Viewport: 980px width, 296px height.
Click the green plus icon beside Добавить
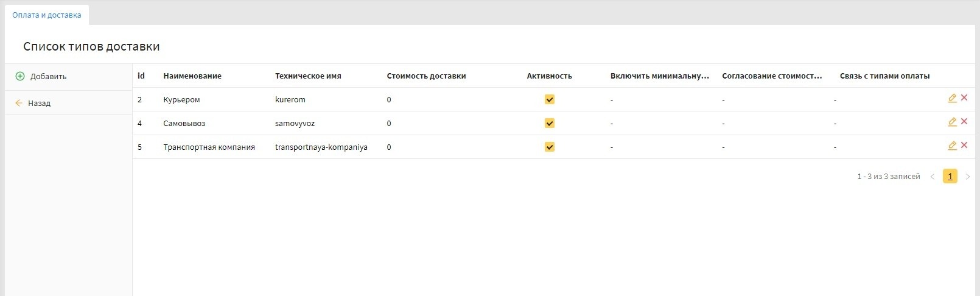coord(19,77)
